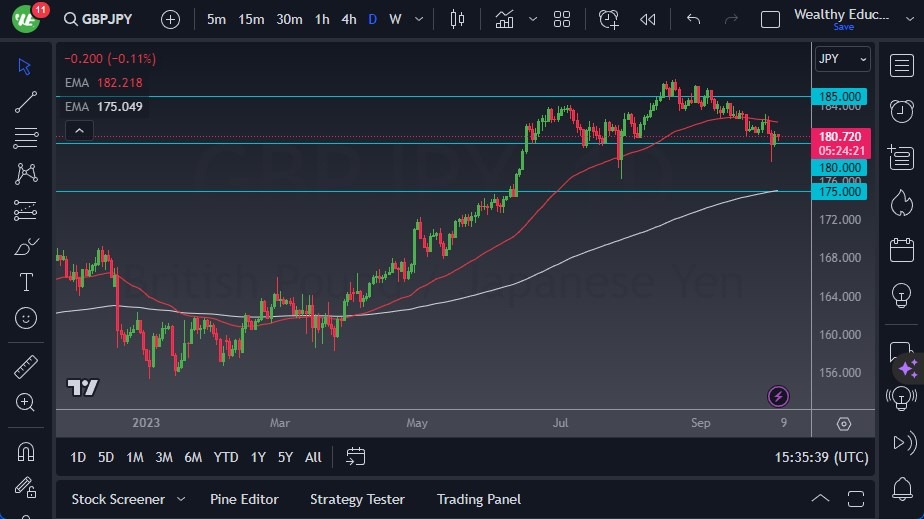Open the ruler measure tool
924x519 pixels.
coord(26,367)
